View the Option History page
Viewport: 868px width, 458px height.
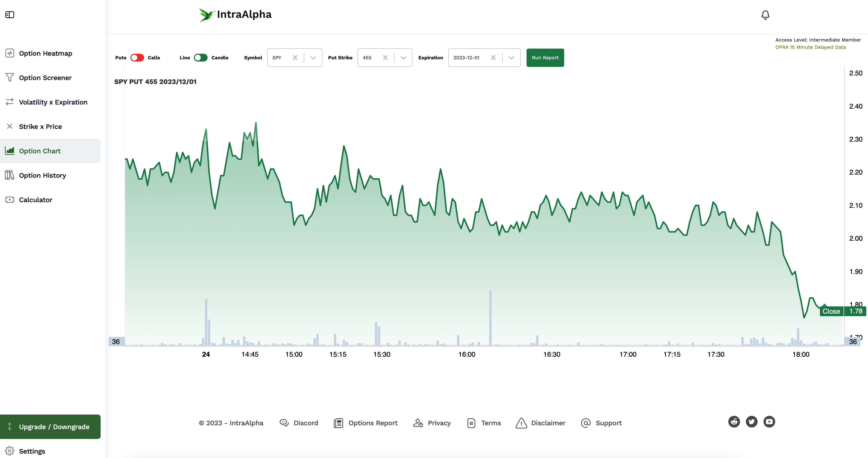coord(42,175)
